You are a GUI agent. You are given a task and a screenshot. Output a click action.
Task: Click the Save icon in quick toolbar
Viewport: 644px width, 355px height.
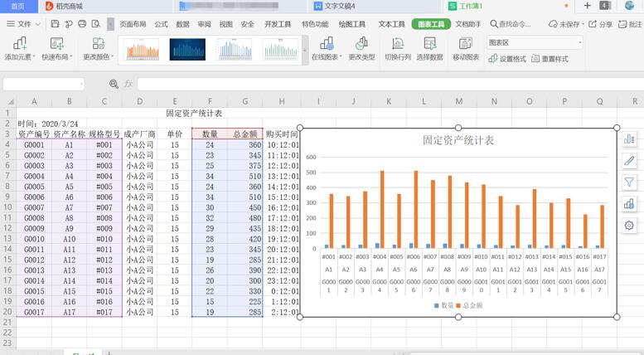55,24
